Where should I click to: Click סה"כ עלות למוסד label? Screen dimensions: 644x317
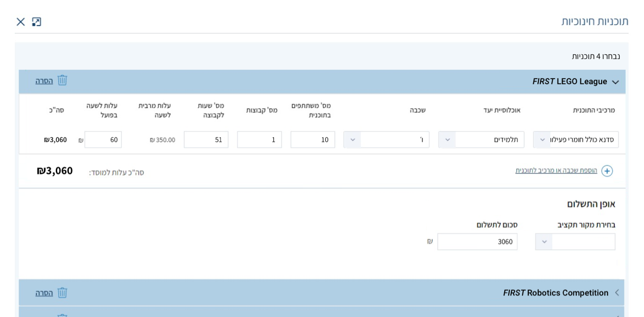(116, 172)
